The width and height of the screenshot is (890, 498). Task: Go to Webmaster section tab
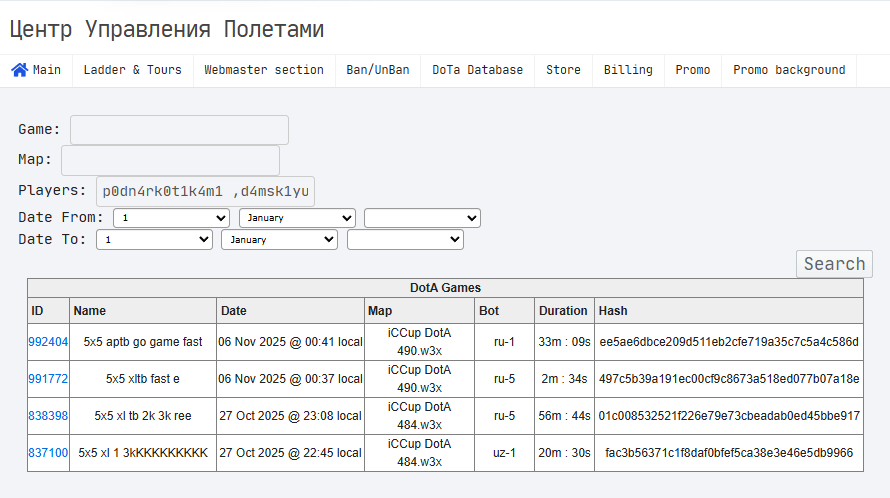pos(264,70)
